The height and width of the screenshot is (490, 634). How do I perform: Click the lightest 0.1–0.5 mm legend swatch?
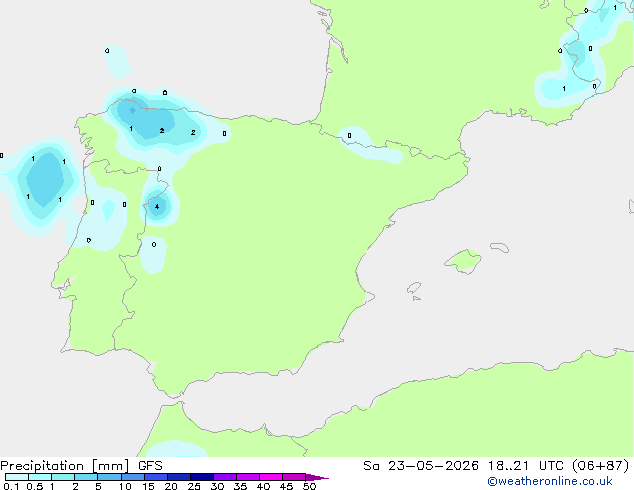click(17, 477)
